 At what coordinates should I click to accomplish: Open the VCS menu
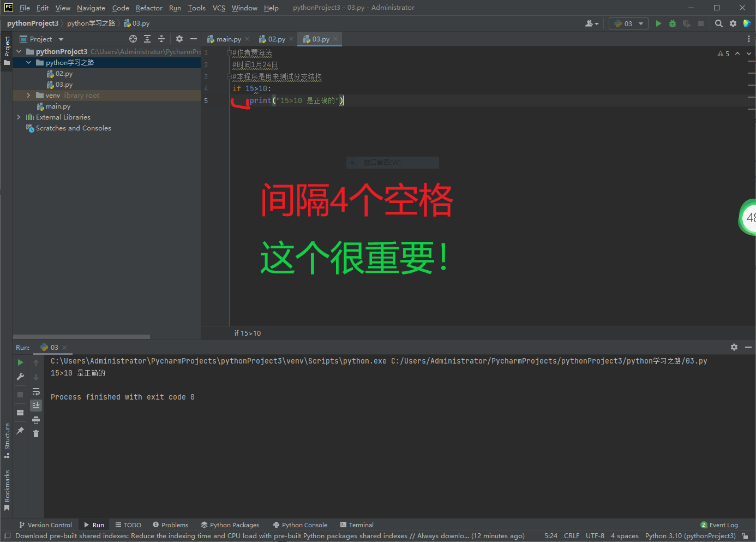(x=219, y=8)
